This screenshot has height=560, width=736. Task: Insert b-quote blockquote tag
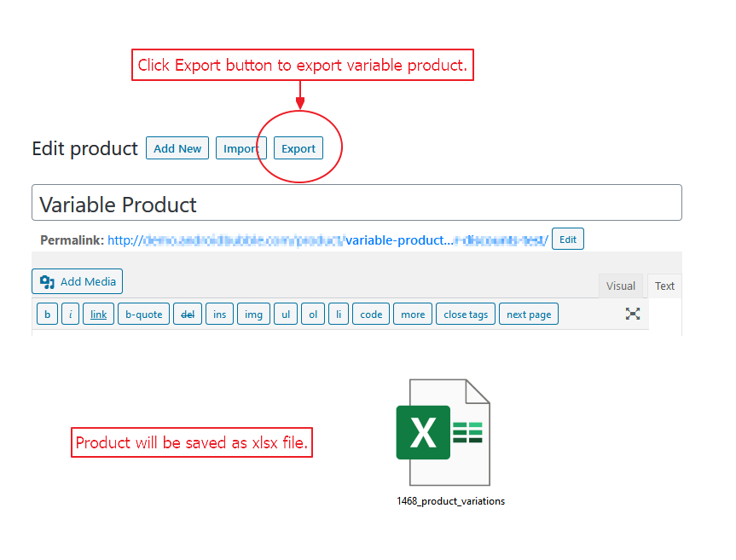tap(143, 315)
